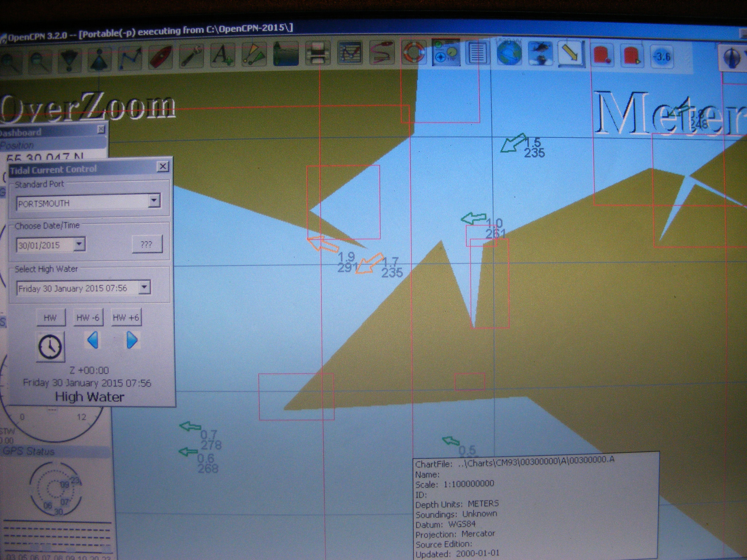Toggle AIS targets display icon
Image resolution: width=747 pixels, height=560 pixels.
tap(254, 54)
